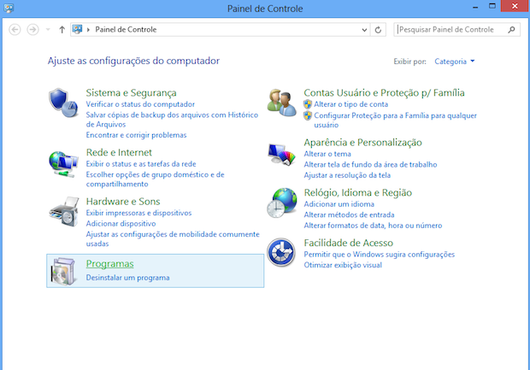Image resolution: width=530 pixels, height=370 pixels.
Task: Refresh the Painel de Controle view
Action: click(378, 30)
